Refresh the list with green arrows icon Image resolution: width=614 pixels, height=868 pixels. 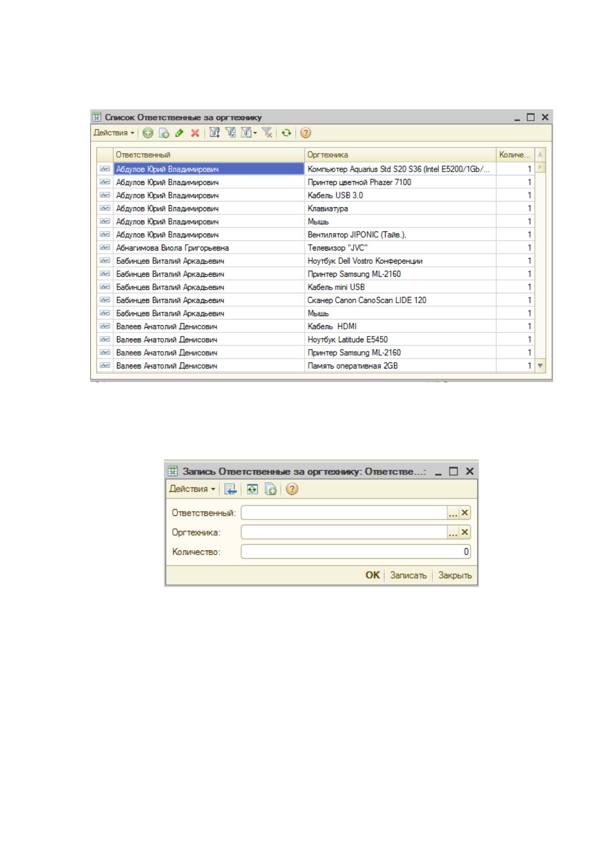[286, 133]
